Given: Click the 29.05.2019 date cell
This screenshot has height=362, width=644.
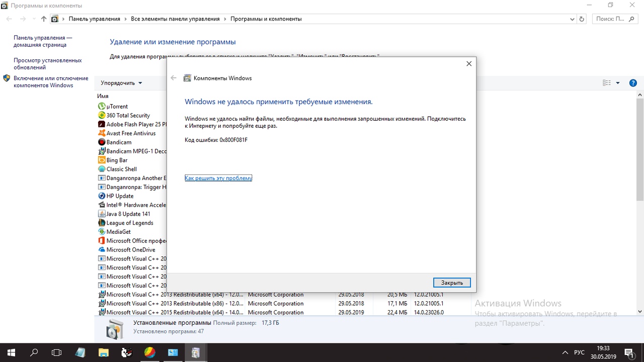Looking at the screenshot, I should pyautogui.click(x=351, y=312).
